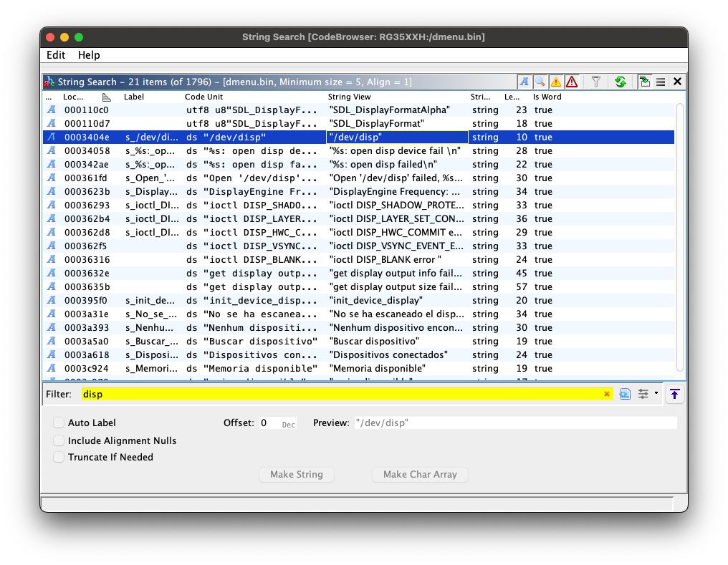The image size is (728, 565).
Task: Click label s_init_de... in the Label column
Action: coord(150,301)
